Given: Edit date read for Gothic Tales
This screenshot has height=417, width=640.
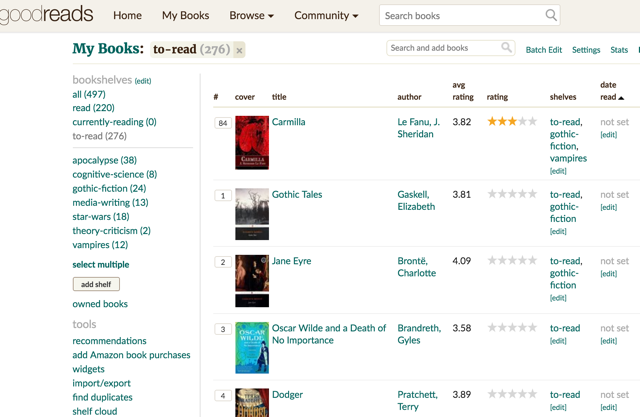Looking at the screenshot, I should pyautogui.click(x=609, y=207).
